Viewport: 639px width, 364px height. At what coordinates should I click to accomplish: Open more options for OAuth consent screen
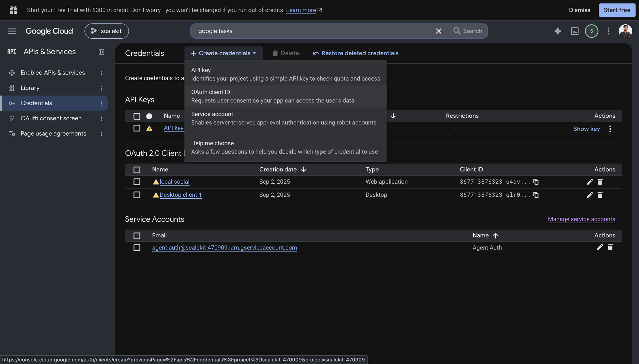101,118
